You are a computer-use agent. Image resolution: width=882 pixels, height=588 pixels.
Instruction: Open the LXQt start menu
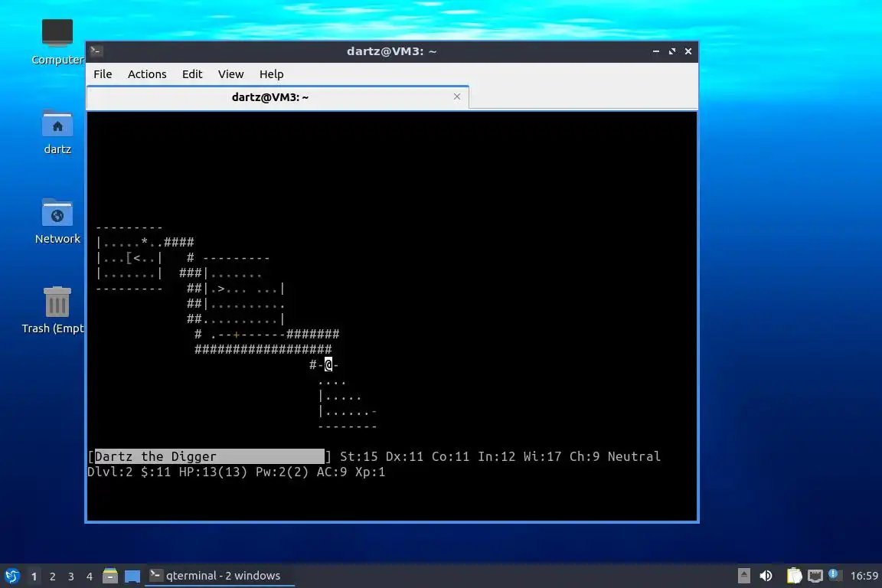tap(11, 576)
